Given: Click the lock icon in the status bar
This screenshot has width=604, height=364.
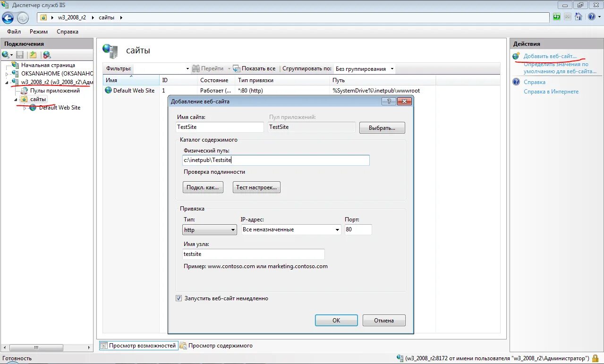Looking at the screenshot, I should (x=595, y=358).
